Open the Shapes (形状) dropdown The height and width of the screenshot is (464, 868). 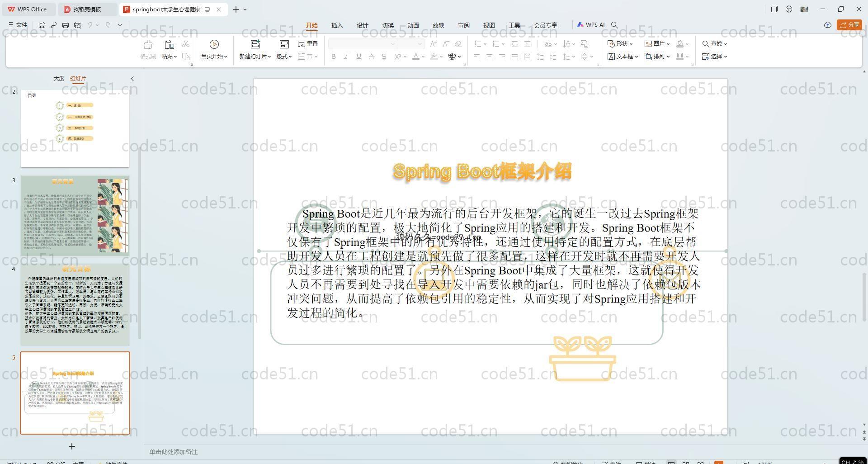pos(620,44)
